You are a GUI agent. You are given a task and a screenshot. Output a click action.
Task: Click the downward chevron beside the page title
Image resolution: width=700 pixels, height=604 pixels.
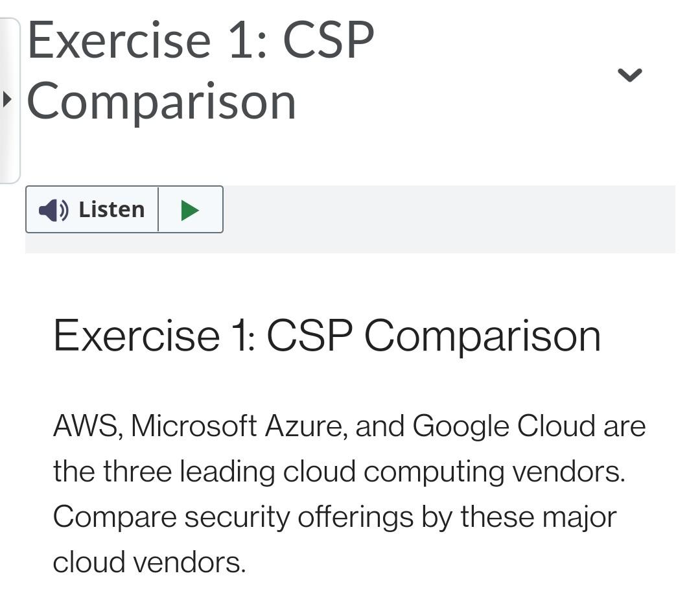tap(629, 74)
